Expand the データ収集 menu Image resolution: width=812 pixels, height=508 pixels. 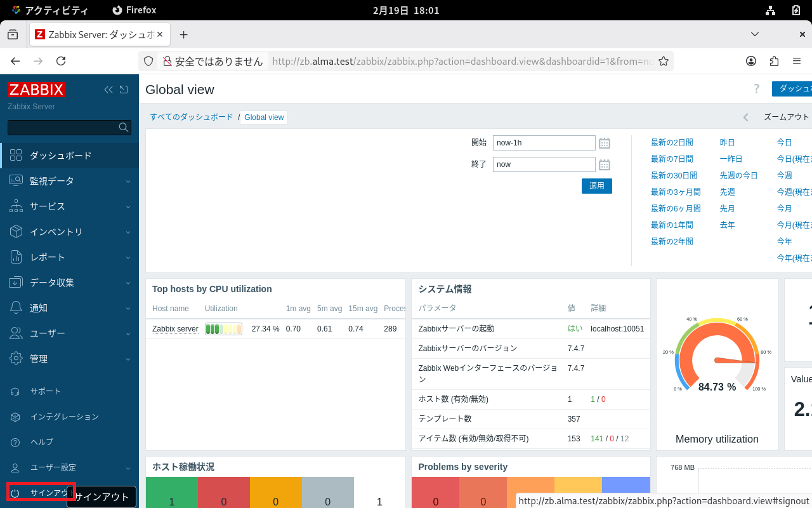pyautogui.click(x=69, y=283)
